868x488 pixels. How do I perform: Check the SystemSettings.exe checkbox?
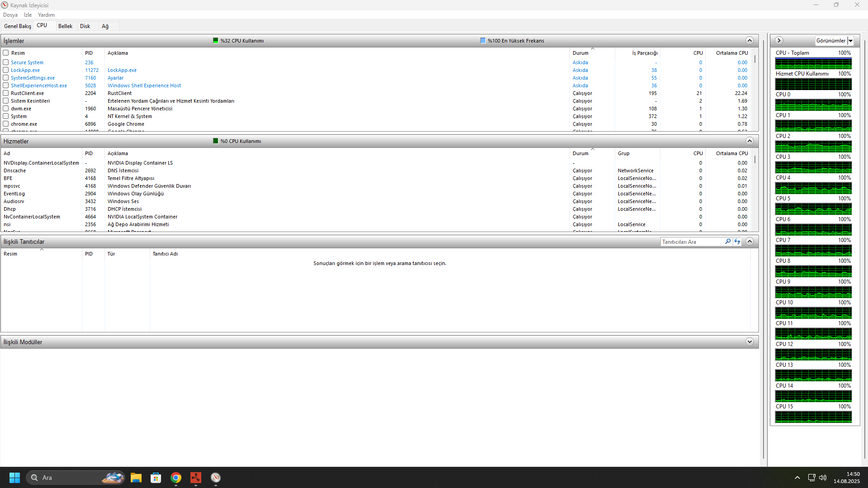point(6,78)
